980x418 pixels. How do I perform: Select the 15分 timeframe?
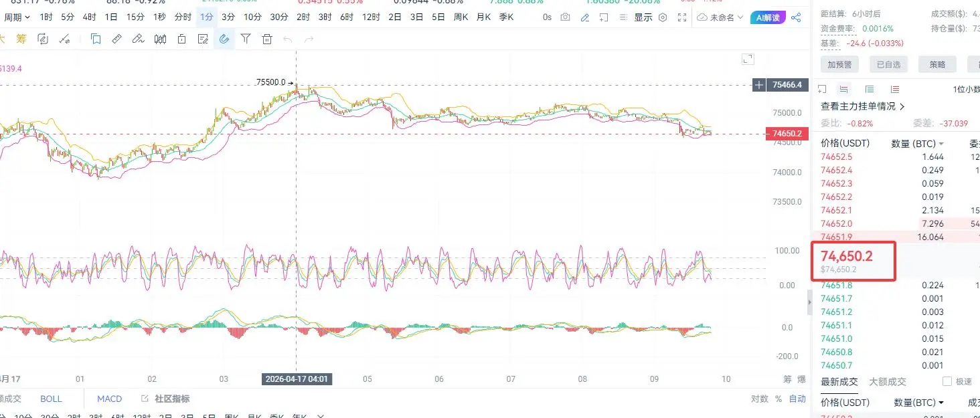click(135, 17)
